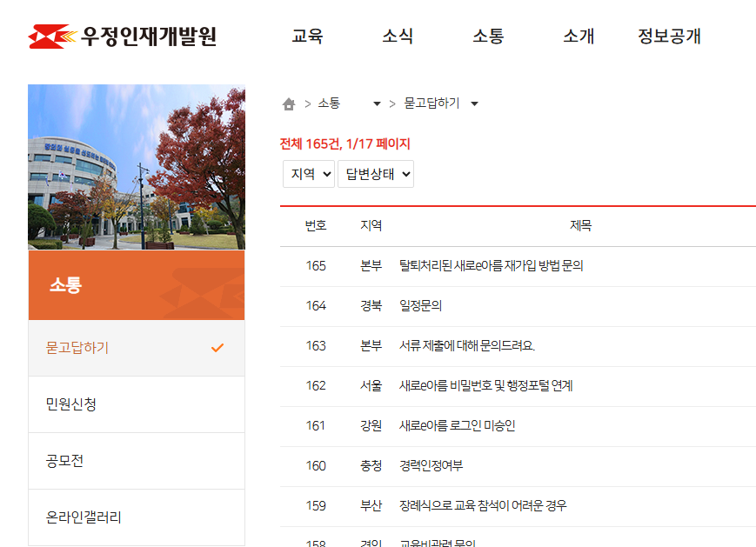Click 묻고답하기 text in the breadcrumb
Image resolution: width=756 pixels, height=547 pixels.
click(x=432, y=103)
